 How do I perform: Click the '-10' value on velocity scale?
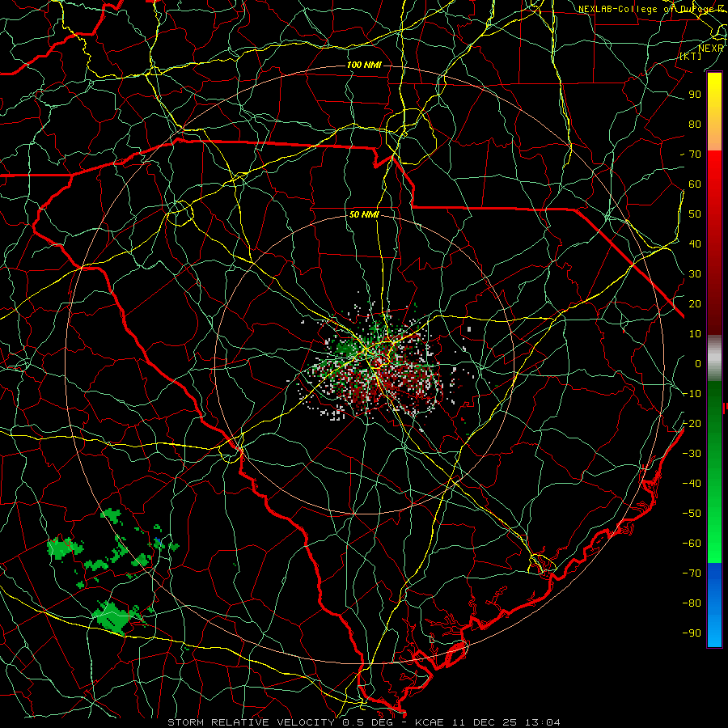[692, 394]
